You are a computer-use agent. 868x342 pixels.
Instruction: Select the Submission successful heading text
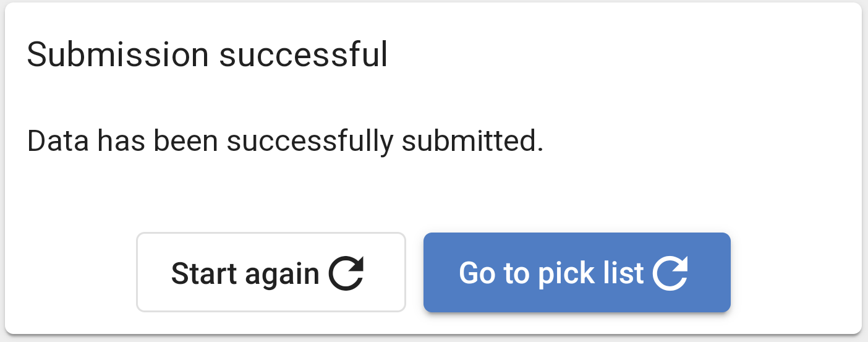207,54
